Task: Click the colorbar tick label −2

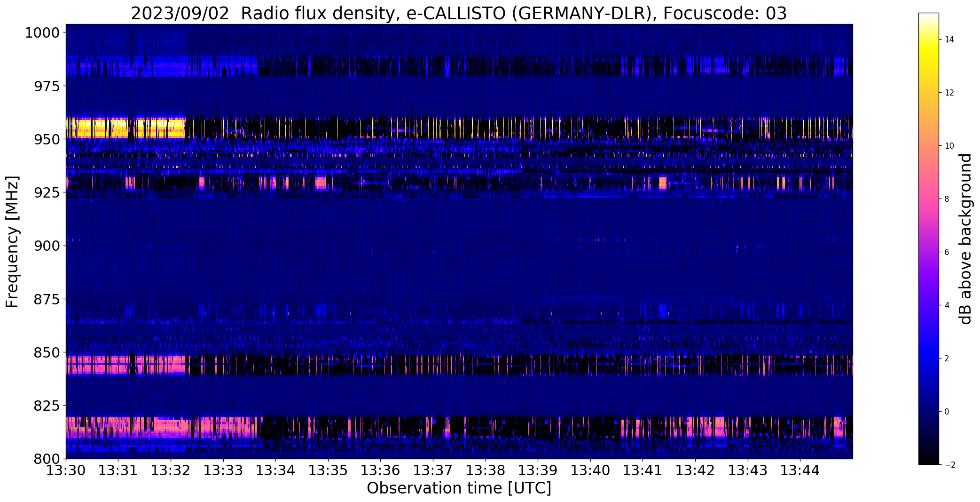Action: click(x=949, y=465)
